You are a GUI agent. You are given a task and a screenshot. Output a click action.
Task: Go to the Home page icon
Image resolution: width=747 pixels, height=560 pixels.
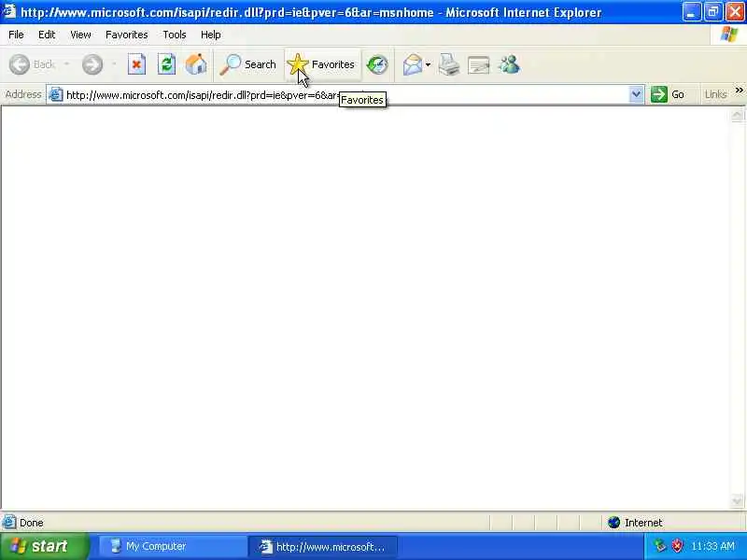[196, 64]
